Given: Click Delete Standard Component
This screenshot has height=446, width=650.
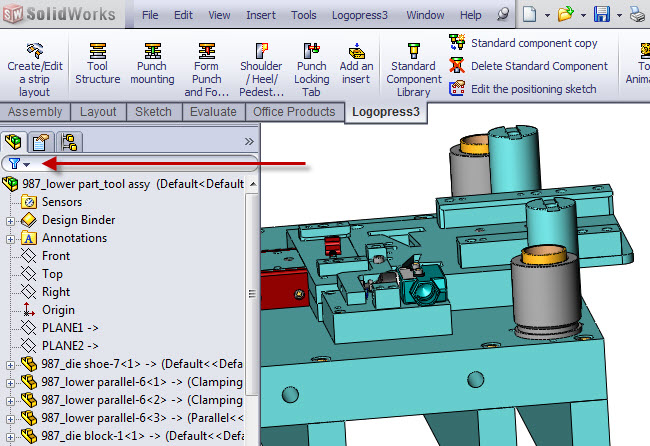Looking at the screenshot, I should point(529,66).
